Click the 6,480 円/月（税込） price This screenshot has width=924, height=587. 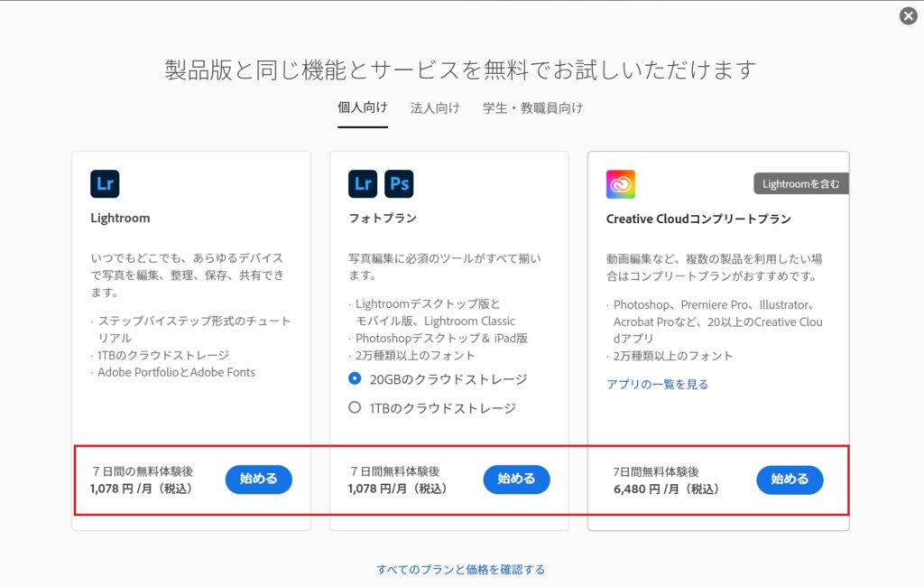[666, 489]
